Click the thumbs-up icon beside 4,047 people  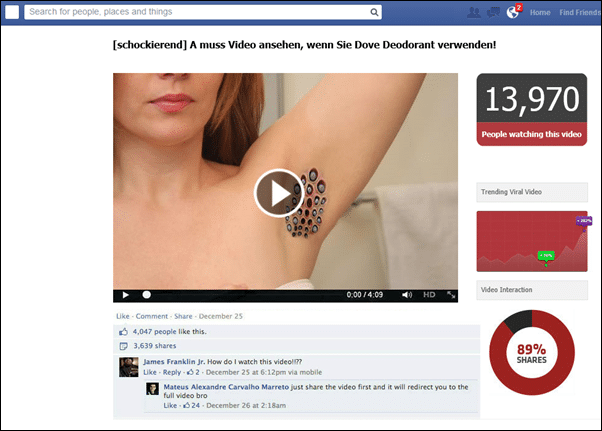(123, 332)
